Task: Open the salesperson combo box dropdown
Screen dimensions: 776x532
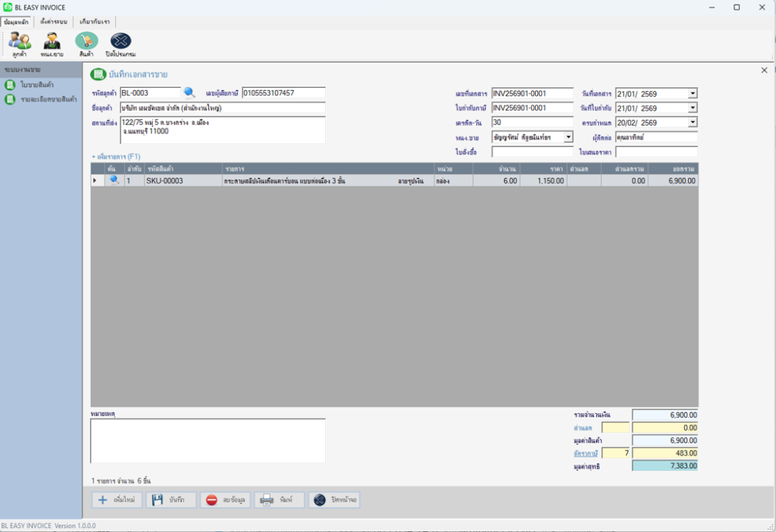Action: (568, 137)
